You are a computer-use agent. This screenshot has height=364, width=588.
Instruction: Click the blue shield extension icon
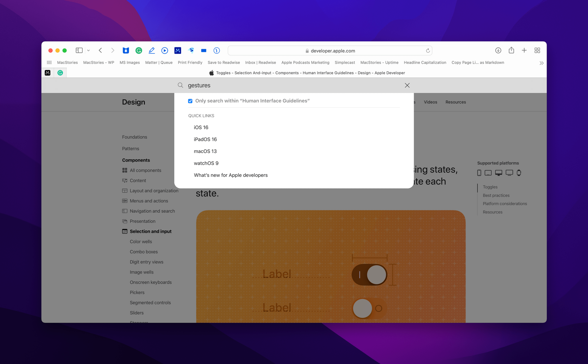click(x=126, y=51)
